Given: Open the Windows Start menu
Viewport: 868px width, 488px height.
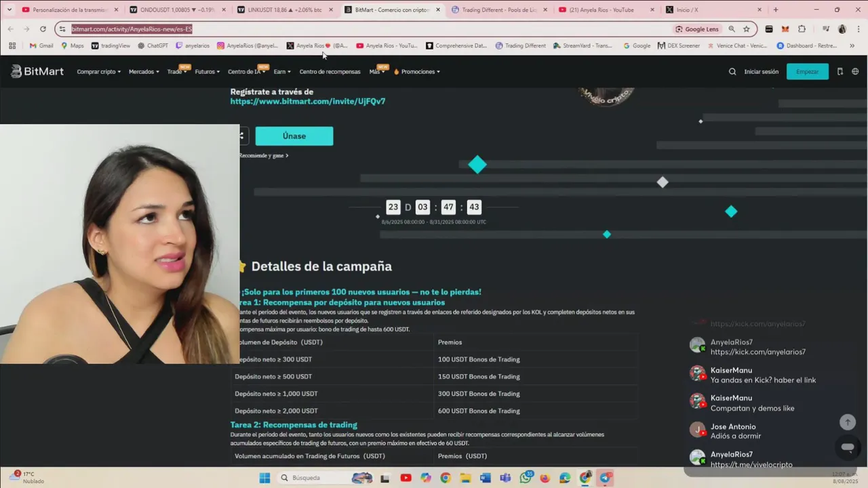Looking at the screenshot, I should click(264, 478).
